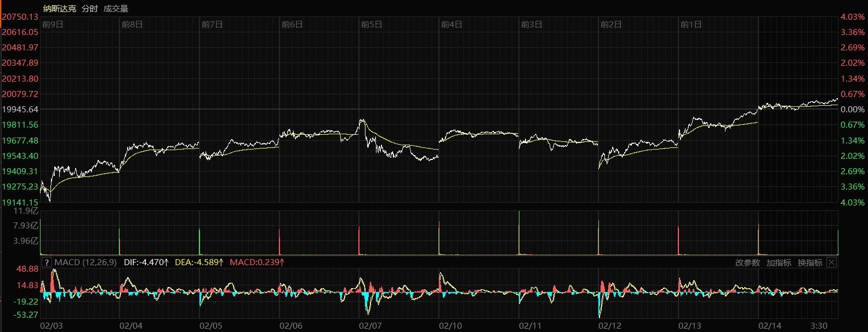868x332 pixels.
Task: Click 换指标 to switch indicator
Action: [810, 263]
